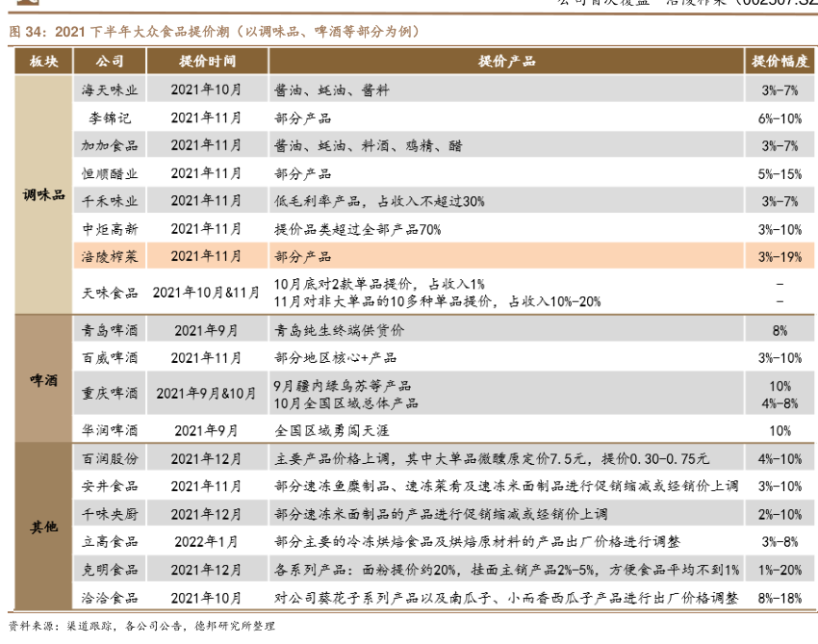Click company name "重庆啤酒"

pyautogui.click(x=110, y=393)
